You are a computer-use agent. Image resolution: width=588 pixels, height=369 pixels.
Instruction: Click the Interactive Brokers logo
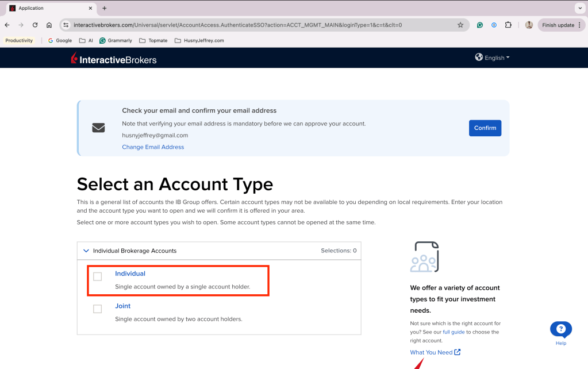click(x=114, y=59)
